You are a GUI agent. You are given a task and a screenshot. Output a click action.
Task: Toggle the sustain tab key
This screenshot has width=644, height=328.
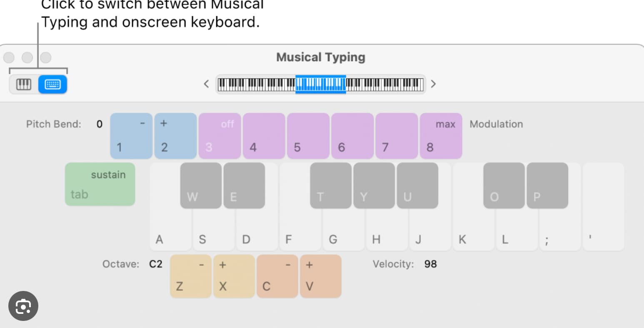click(x=100, y=184)
